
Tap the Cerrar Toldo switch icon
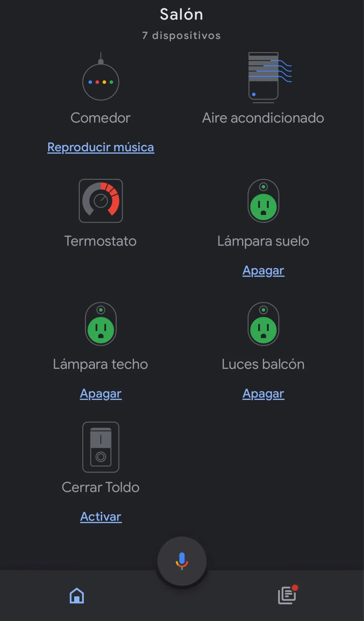pyautogui.click(x=101, y=447)
